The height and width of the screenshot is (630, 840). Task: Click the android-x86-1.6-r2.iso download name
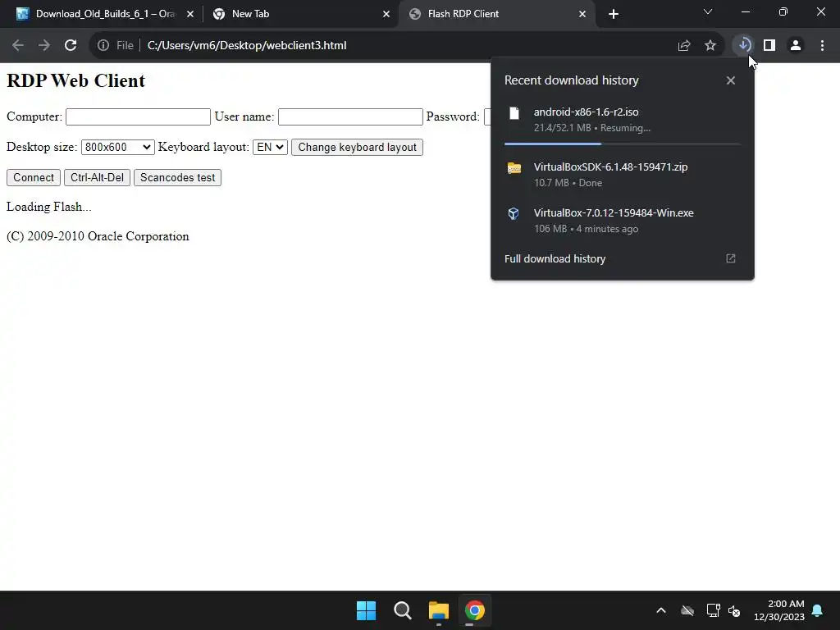point(586,112)
